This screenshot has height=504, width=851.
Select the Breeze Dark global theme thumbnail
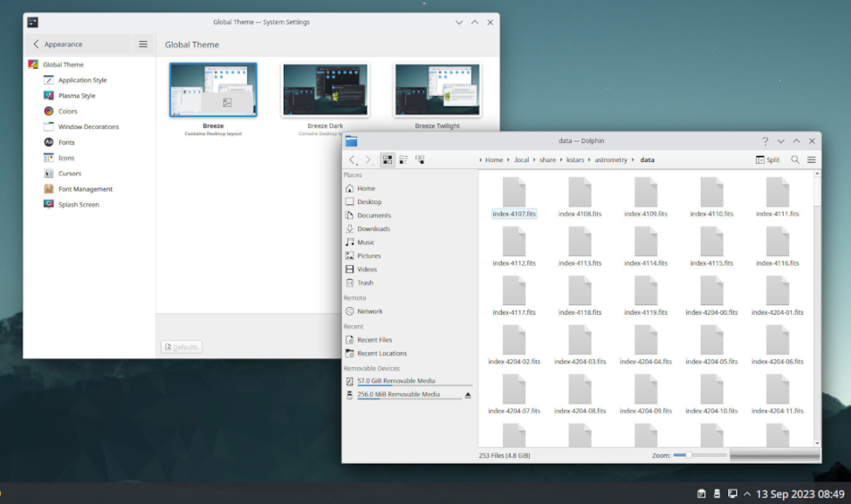click(x=325, y=90)
